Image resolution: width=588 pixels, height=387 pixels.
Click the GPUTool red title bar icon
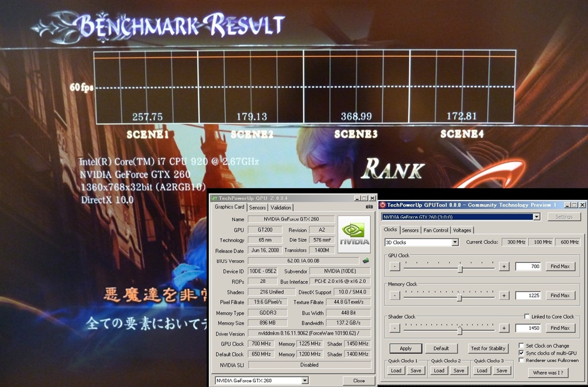point(382,205)
